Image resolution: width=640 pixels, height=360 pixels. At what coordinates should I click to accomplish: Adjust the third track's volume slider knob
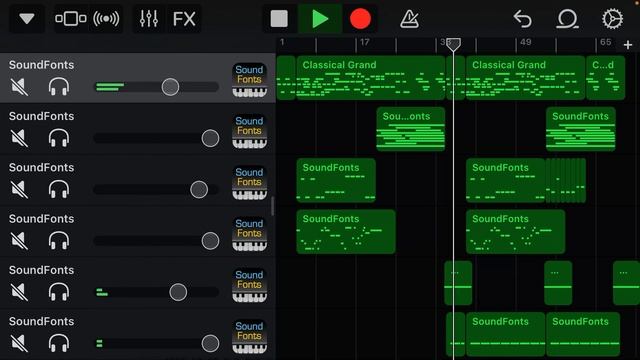199,190
